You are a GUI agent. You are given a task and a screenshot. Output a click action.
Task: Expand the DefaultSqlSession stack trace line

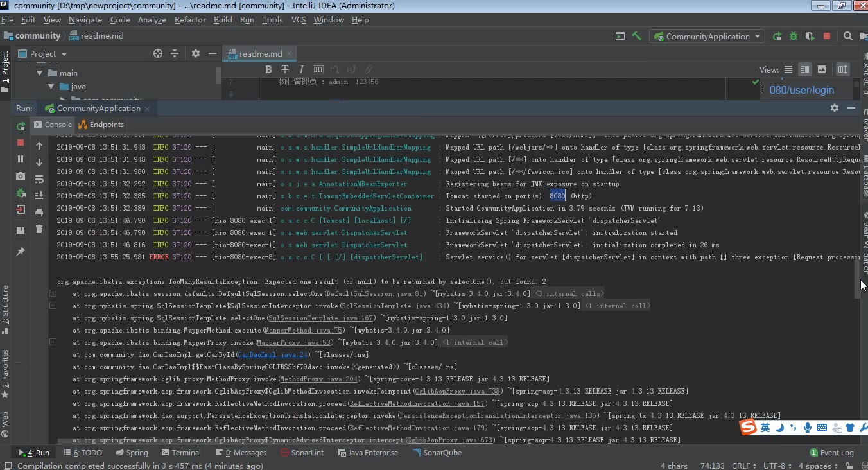pos(53,293)
